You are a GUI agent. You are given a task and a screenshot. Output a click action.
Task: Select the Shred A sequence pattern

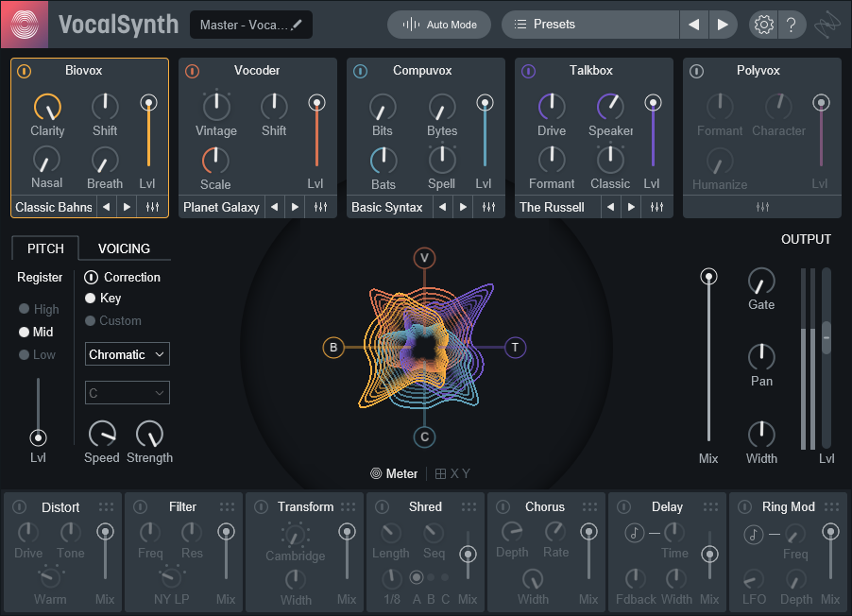tap(417, 577)
